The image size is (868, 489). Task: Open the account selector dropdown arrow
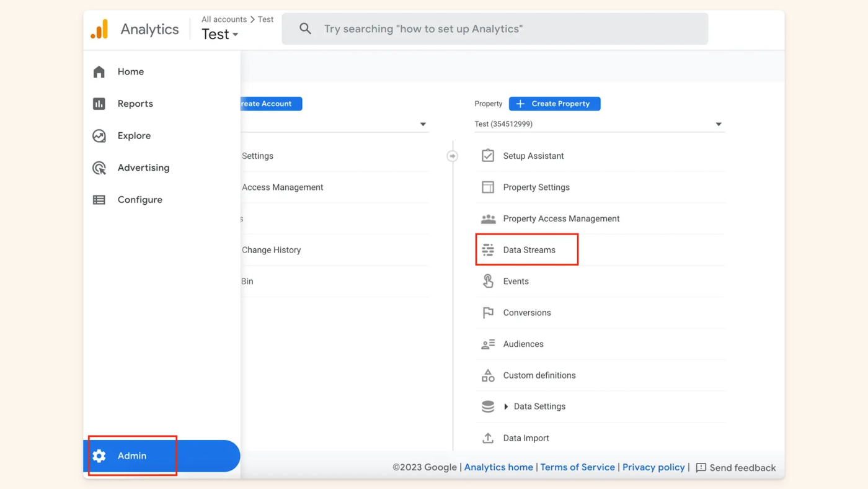(x=423, y=124)
